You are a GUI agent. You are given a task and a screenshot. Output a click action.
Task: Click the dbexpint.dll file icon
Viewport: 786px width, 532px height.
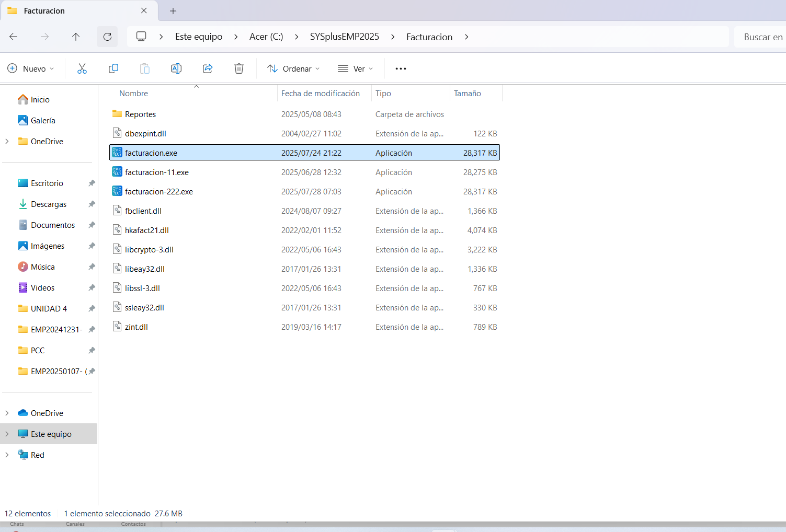[117, 133]
